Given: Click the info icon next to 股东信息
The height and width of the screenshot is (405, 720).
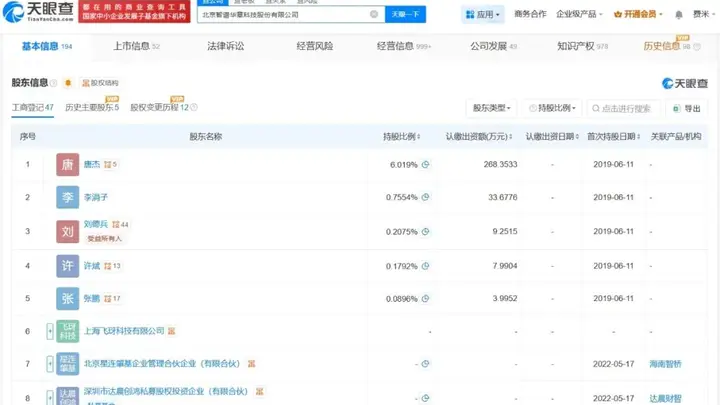Looking at the screenshot, I should click(x=53, y=83).
